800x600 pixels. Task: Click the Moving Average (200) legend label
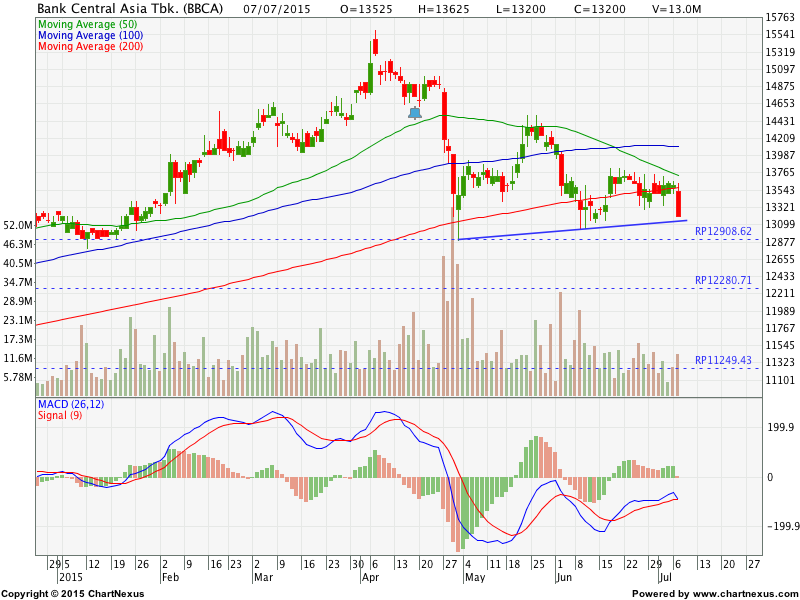[91, 46]
